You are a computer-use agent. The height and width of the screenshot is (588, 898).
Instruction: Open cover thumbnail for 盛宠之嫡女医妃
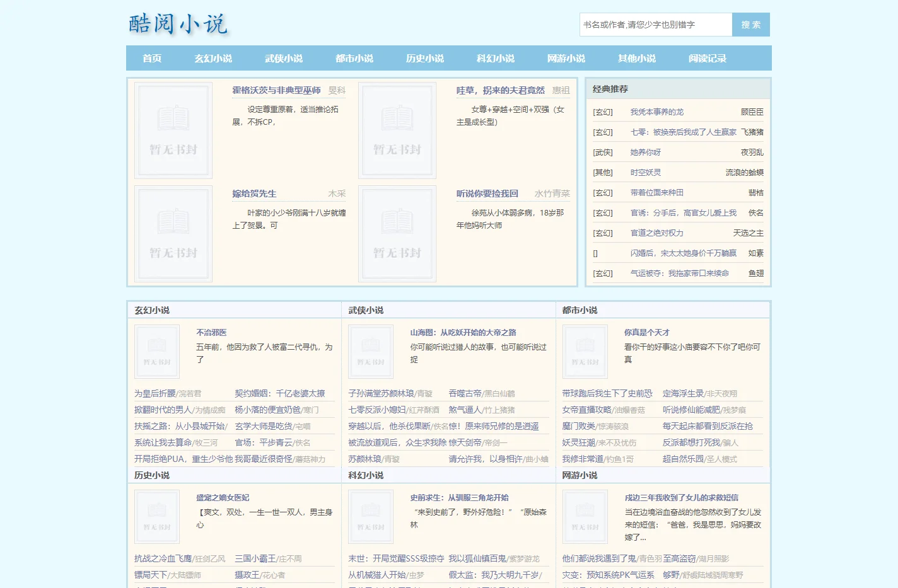click(x=157, y=517)
